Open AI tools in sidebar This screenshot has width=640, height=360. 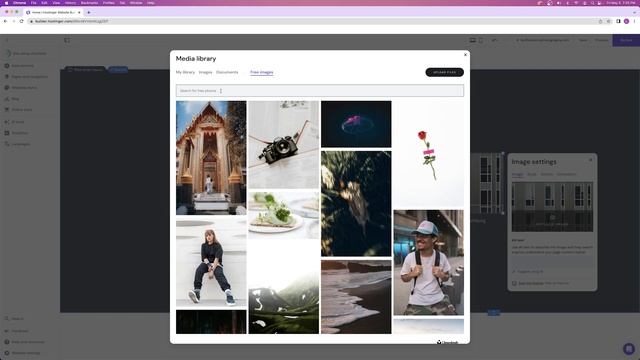tap(14, 122)
